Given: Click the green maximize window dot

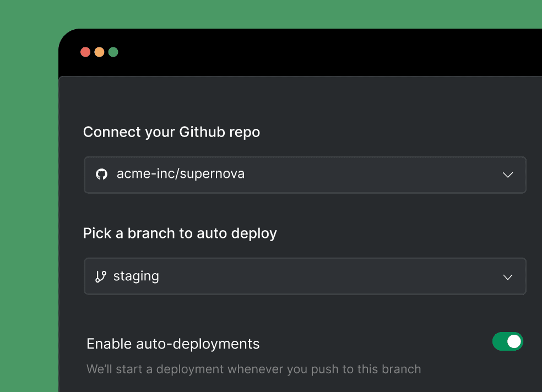Looking at the screenshot, I should coord(113,52).
